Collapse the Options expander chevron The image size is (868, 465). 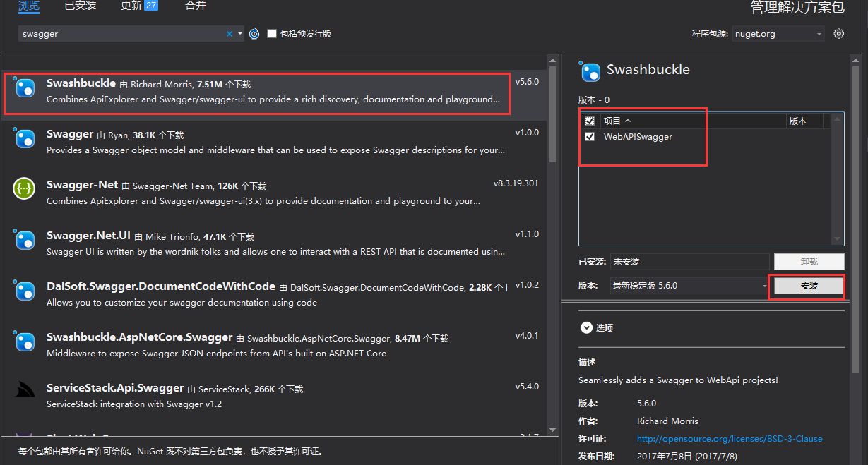(x=586, y=327)
